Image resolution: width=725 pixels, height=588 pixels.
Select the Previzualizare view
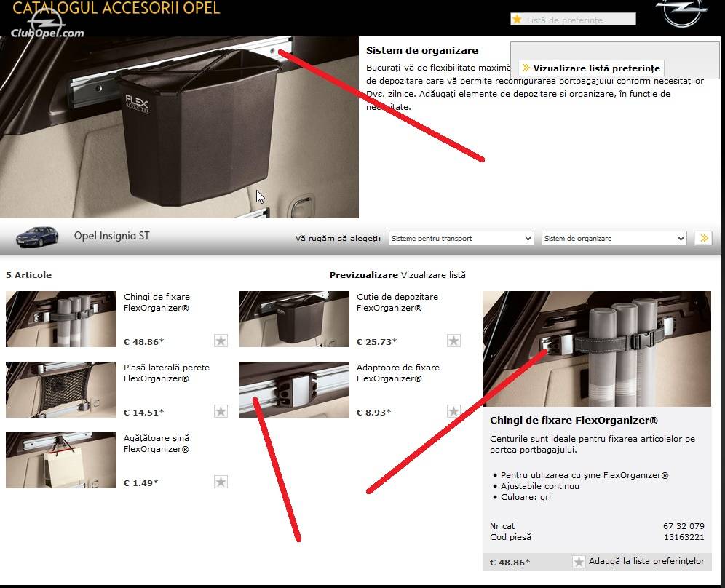pos(363,275)
